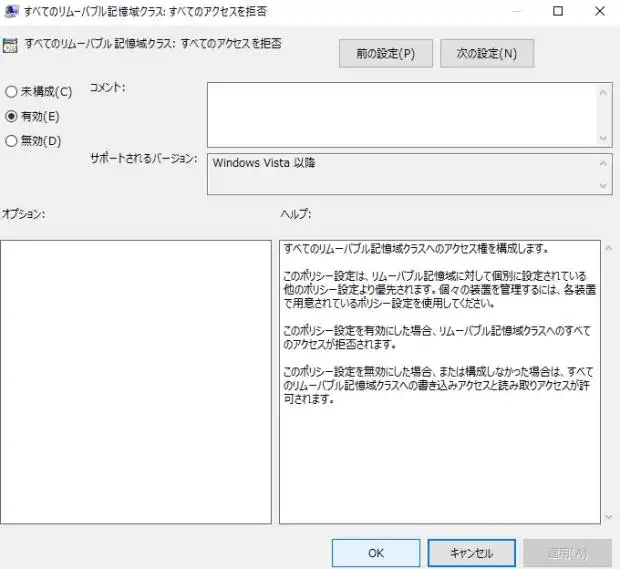Click comment box scrollbar up arrow
Screen dimensions: 620x569
coord(603,93)
